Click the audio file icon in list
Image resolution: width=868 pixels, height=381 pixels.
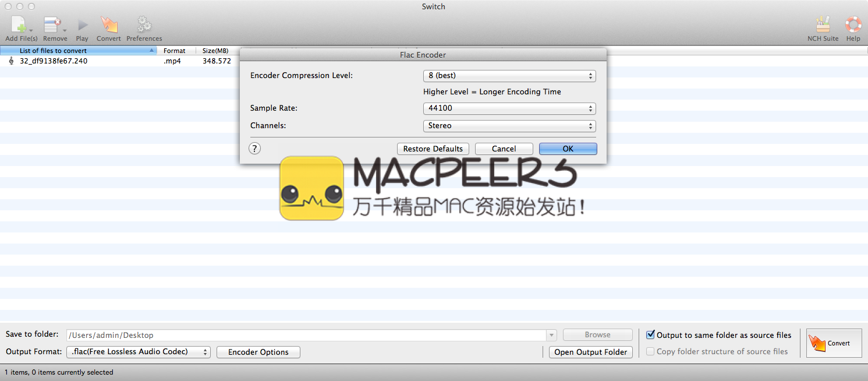(x=11, y=61)
